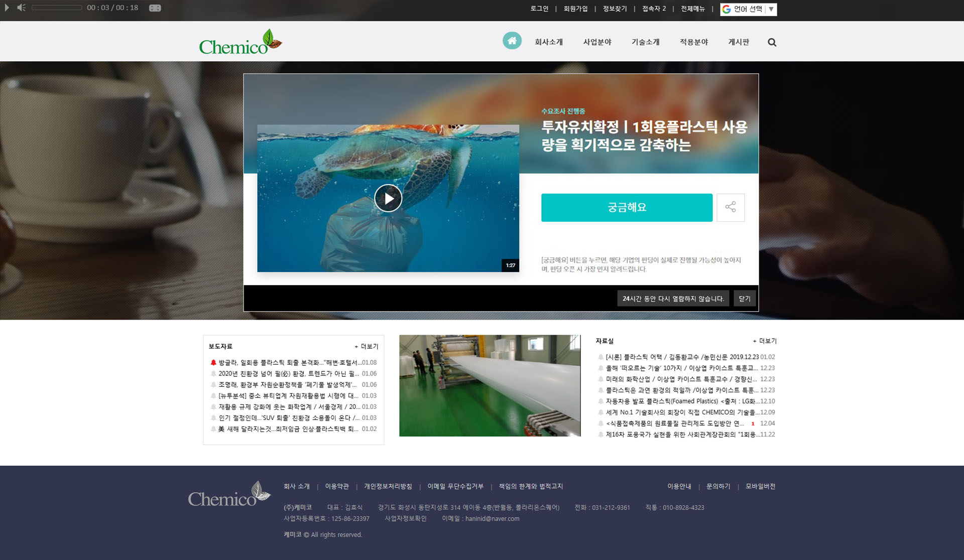The height and width of the screenshot is (560, 964).
Task: Click the 궁금해요 button
Action: (x=627, y=207)
